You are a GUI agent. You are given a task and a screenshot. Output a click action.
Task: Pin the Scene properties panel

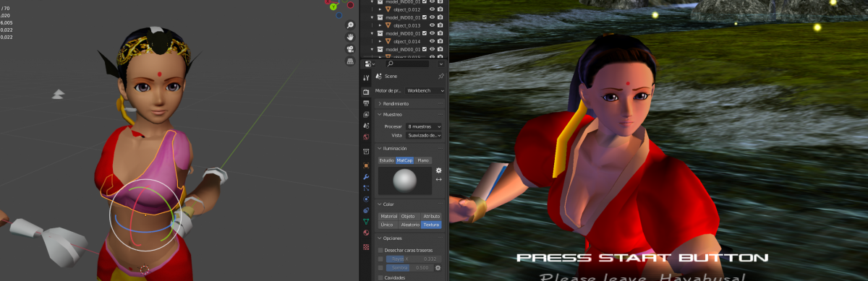(x=441, y=76)
